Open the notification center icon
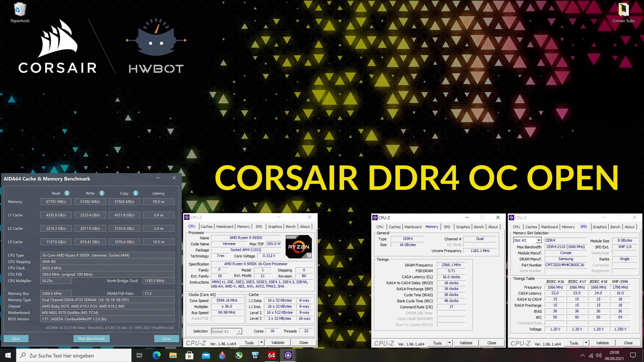Image resolution: width=644 pixels, height=362 pixels. [x=633, y=355]
